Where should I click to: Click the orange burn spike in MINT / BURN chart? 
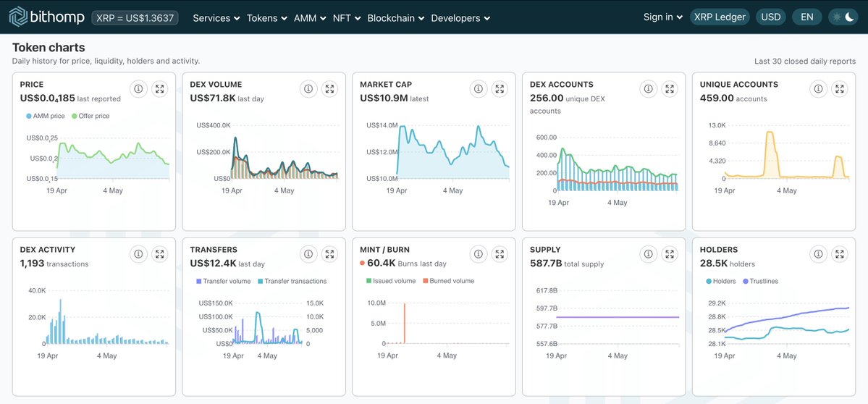click(405, 323)
